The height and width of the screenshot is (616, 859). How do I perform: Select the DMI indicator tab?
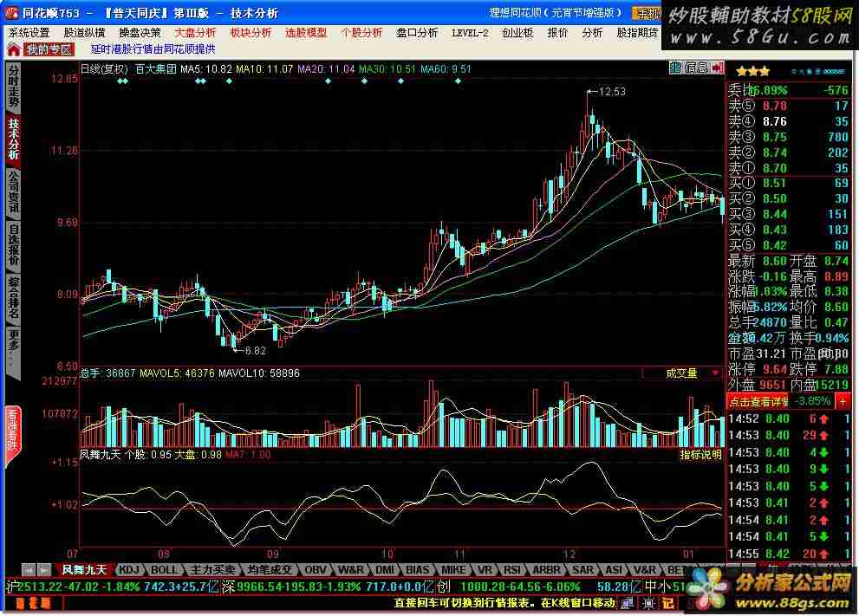tap(385, 569)
